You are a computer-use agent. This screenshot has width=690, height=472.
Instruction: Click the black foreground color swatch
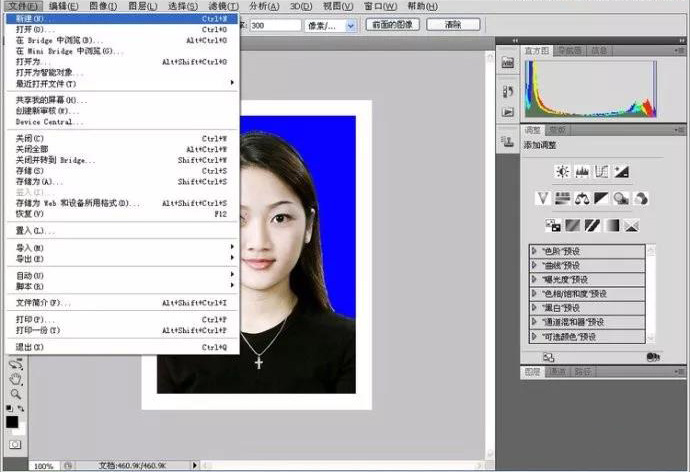12,421
